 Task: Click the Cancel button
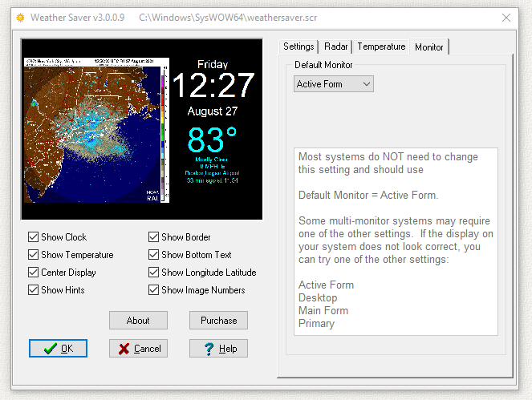[x=138, y=348]
